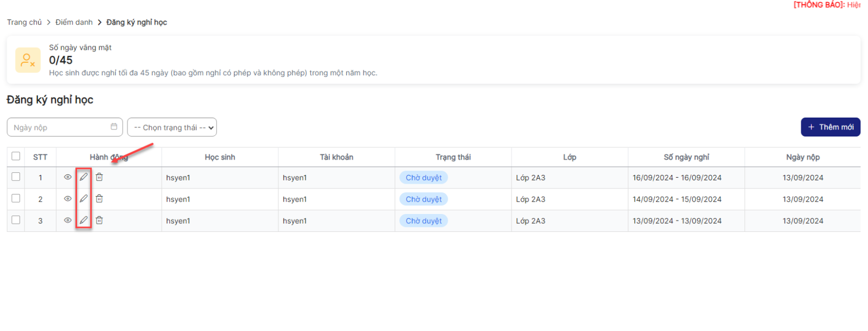
Task: Click date range 13/09/2024 - 13/09/2024
Action: [x=677, y=221]
